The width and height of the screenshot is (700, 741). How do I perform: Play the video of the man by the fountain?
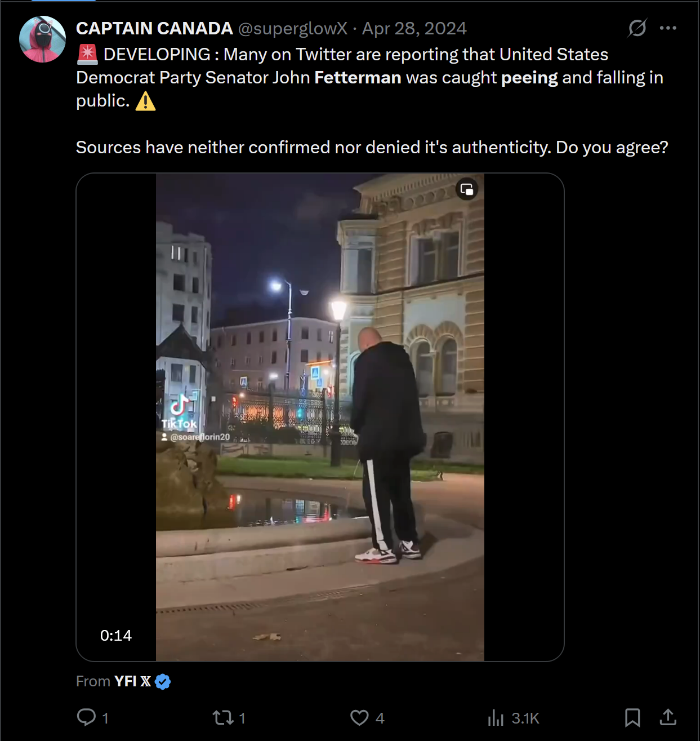click(x=320, y=417)
